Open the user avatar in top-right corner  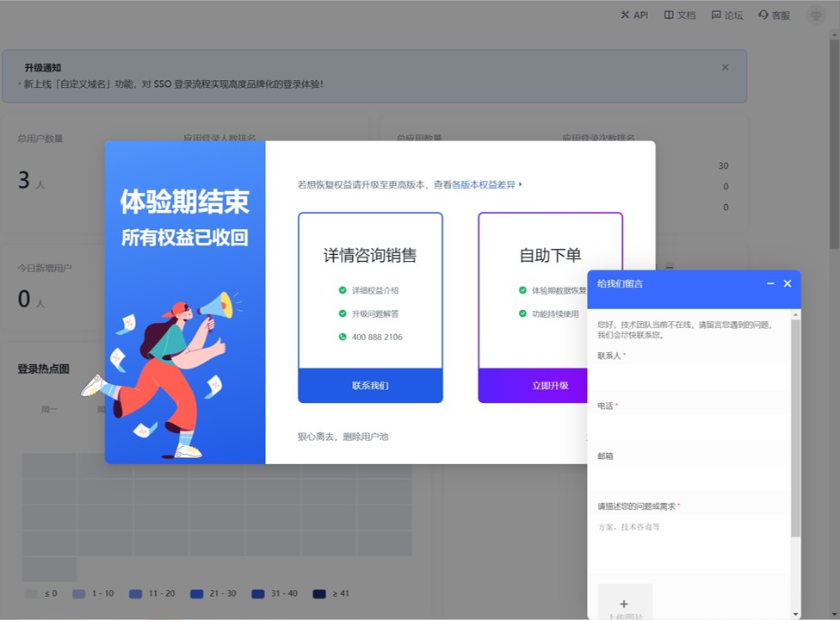815,15
